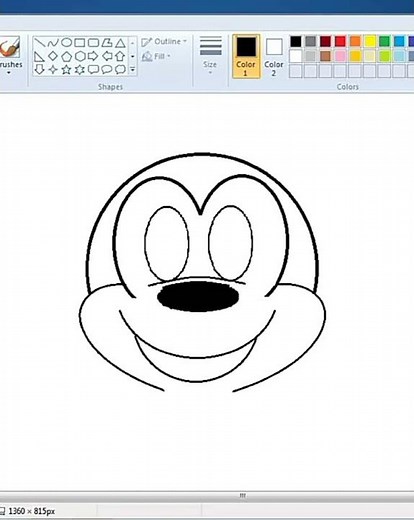Pick the orange color swatch

[x=355, y=42]
